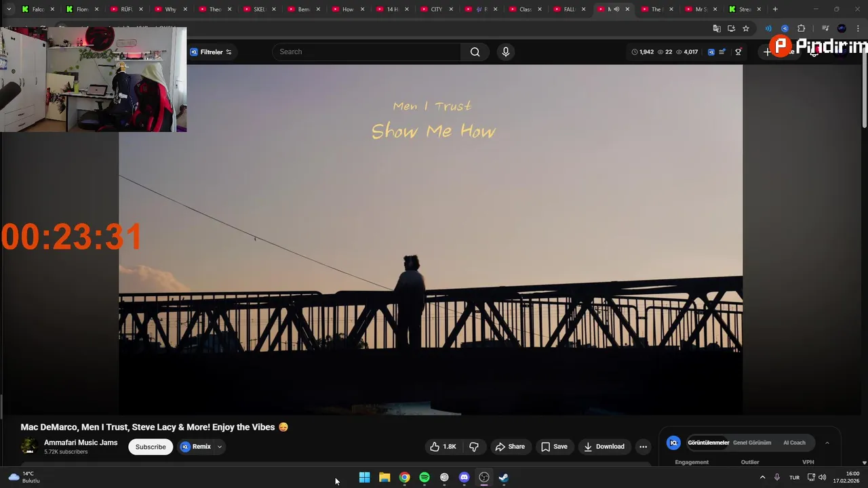Image resolution: width=868 pixels, height=488 pixels.
Task: Open the Chrome three-dot menu
Action: click(x=858, y=28)
